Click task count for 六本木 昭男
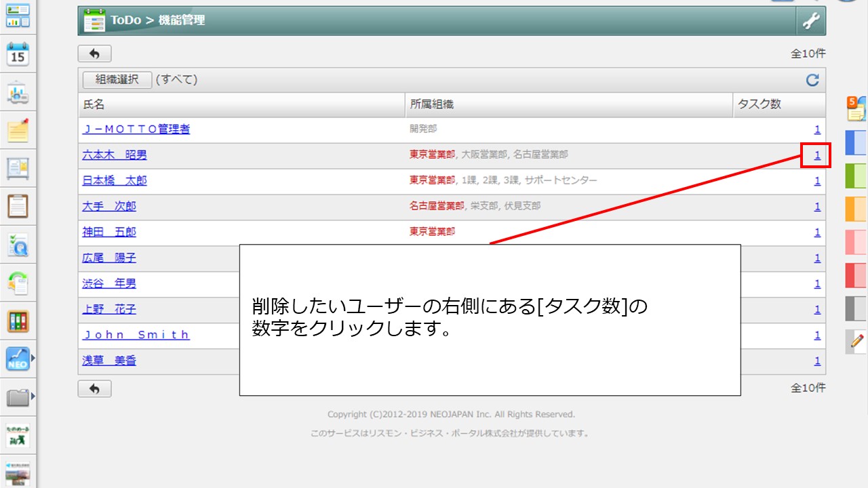 coord(817,155)
